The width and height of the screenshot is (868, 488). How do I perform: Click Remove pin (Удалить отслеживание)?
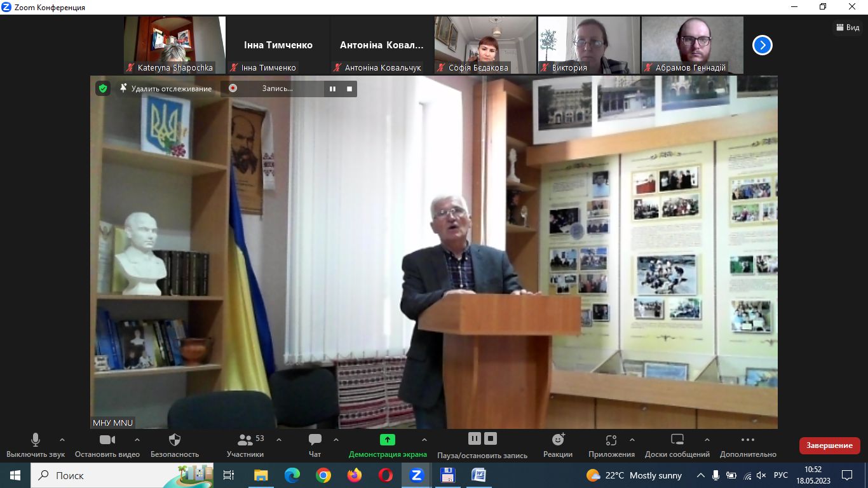pos(166,88)
